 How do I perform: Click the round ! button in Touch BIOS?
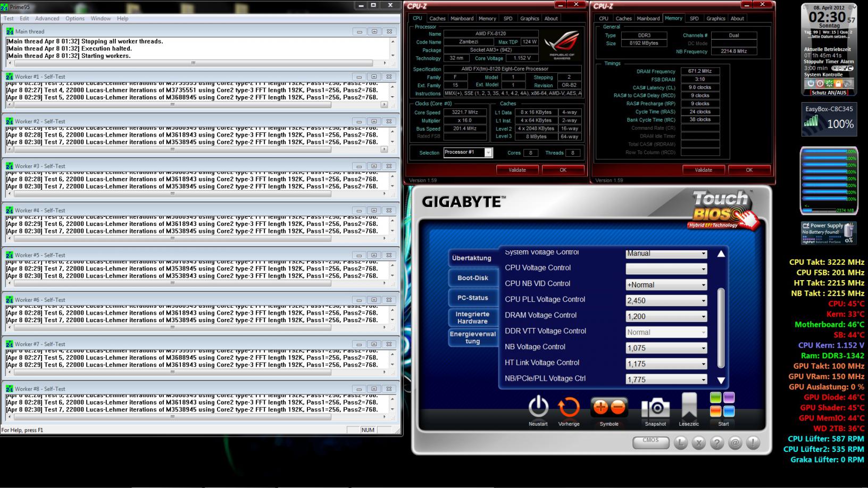(x=753, y=443)
